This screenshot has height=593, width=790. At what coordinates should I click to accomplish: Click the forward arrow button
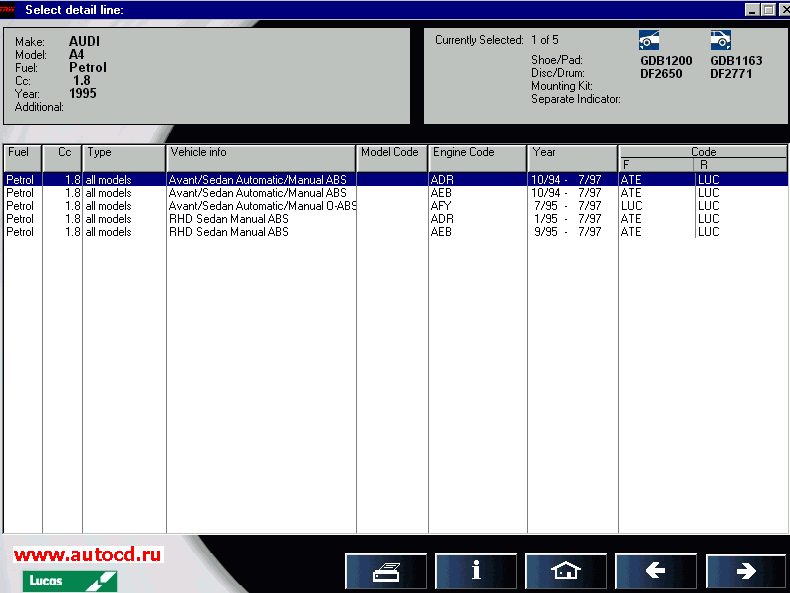point(746,571)
